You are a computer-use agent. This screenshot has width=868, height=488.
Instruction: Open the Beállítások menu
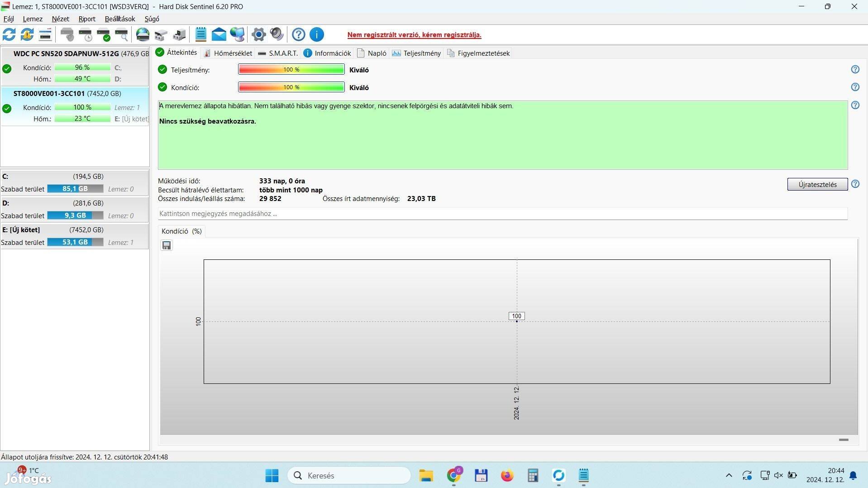120,19
